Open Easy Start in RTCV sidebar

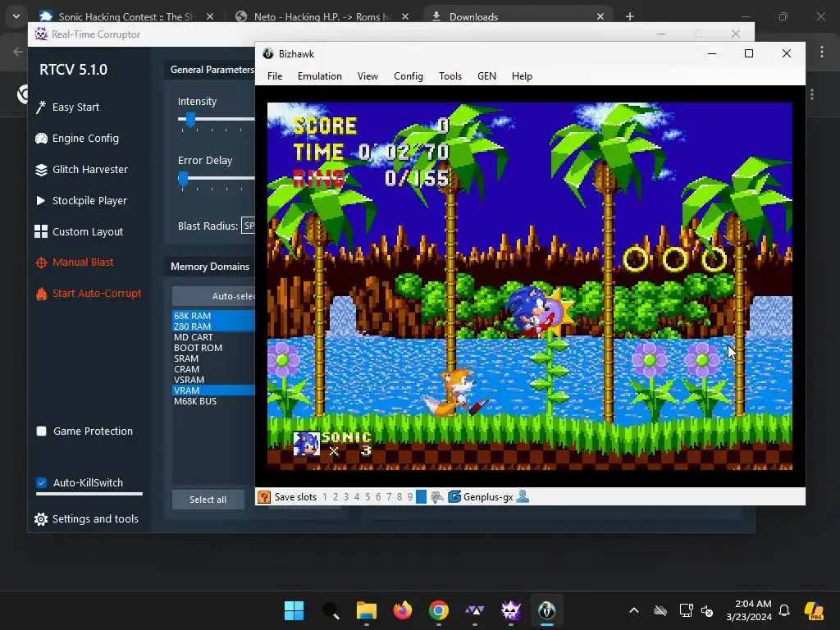pos(67,107)
